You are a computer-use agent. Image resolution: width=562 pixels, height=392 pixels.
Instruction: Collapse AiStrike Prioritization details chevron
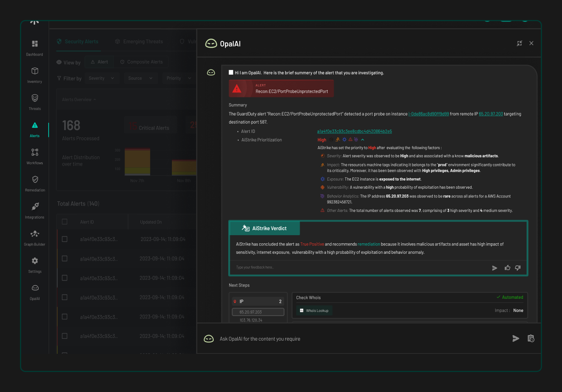click(362, 140)
